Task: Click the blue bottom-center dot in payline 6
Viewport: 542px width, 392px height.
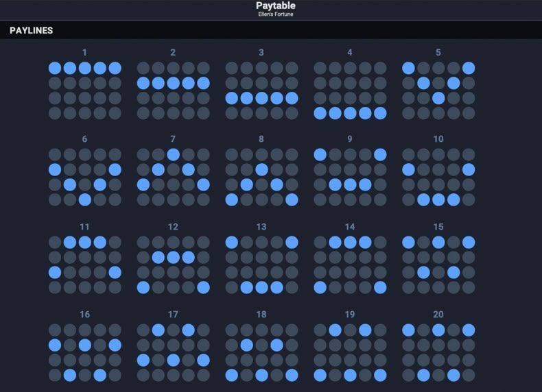Action: [x=84, y=199]
